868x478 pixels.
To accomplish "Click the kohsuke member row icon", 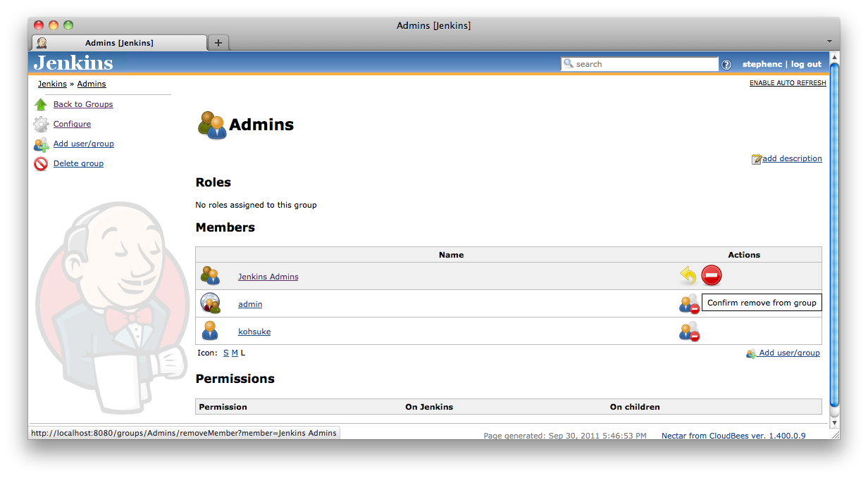I will click(x=210, y=331).
